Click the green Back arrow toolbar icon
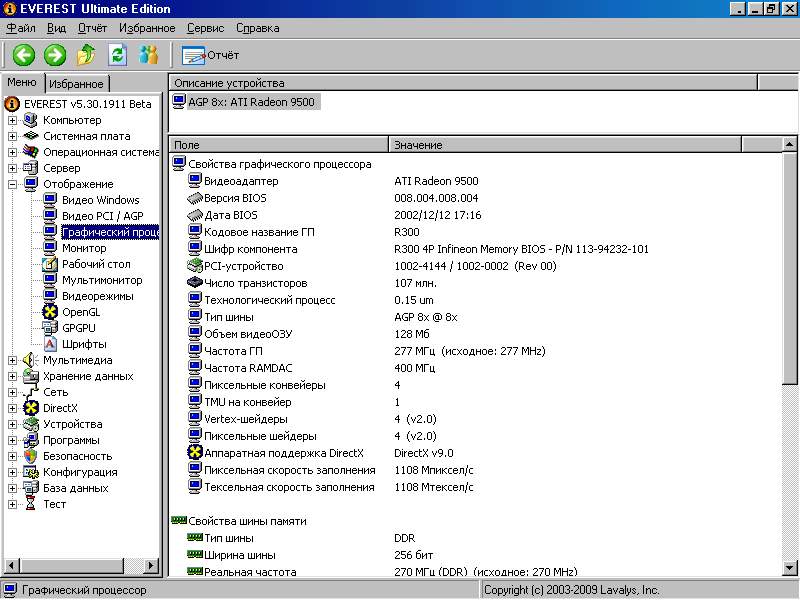The image size is (800, 600). tap(24, 54)
